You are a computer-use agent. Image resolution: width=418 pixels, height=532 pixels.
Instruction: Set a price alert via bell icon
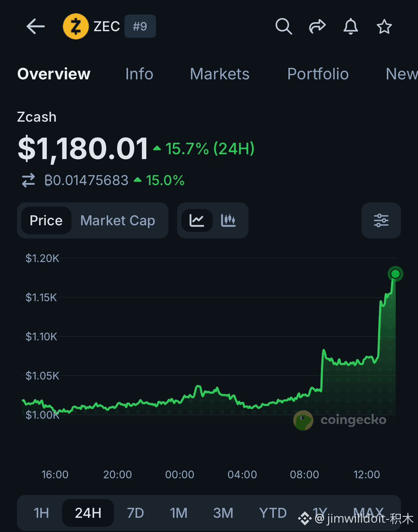pyautogui.click(x=350, y=26)
